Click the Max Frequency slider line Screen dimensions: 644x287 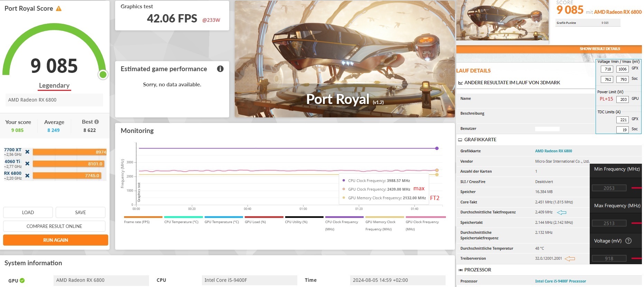[x=636, y=223]
